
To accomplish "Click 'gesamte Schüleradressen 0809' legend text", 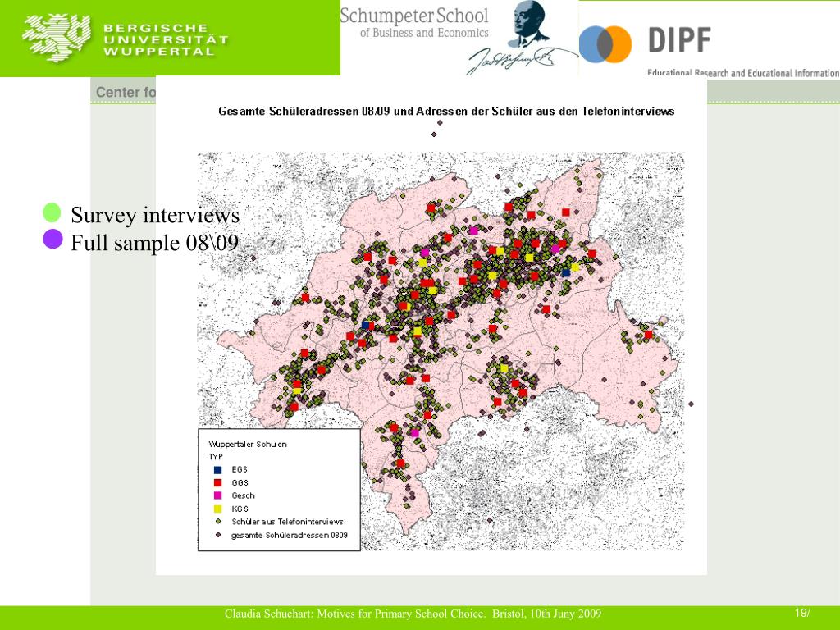I will tap(290, 535).
